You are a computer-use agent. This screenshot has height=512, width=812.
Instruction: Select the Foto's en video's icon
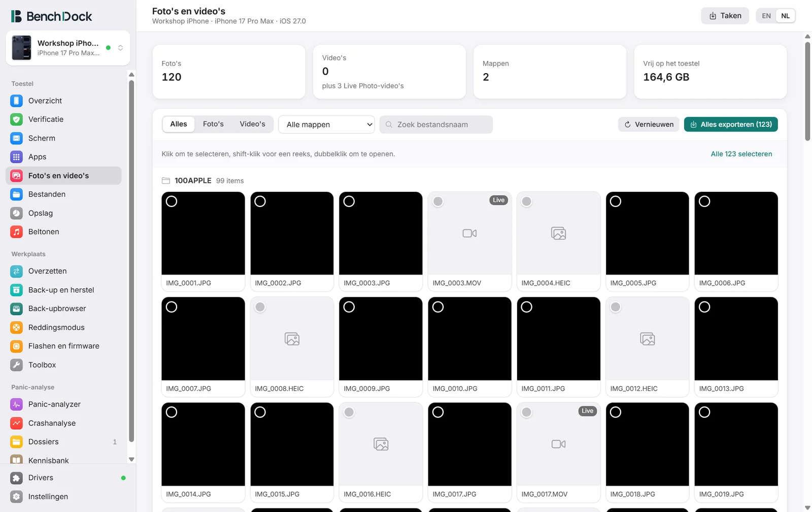coord(16,176)
